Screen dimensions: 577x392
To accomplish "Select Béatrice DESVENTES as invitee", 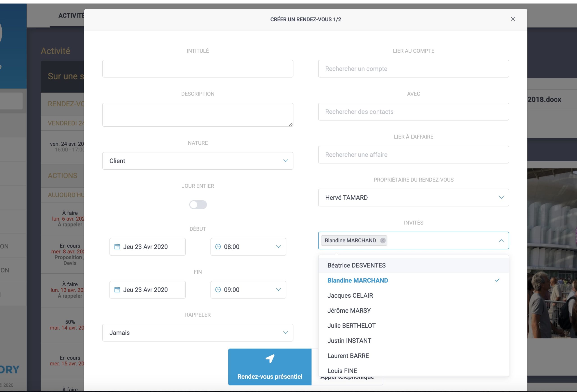I will click(x=356, y=265).
